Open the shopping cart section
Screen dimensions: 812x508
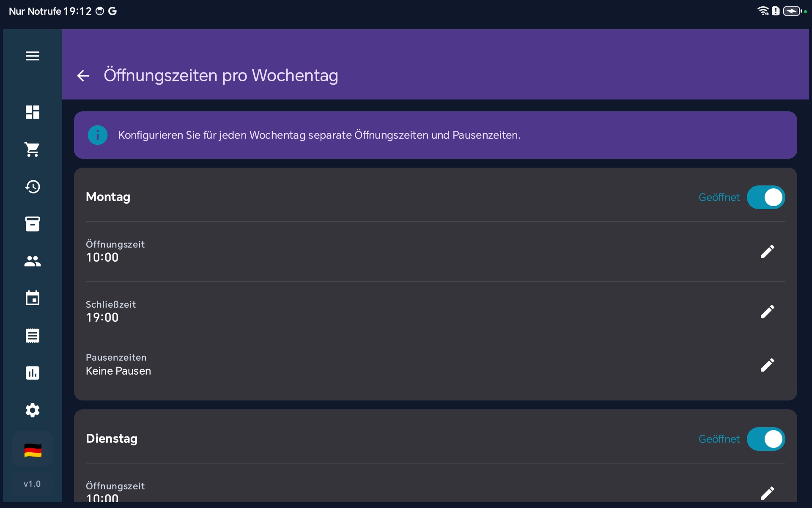point(33,149)
